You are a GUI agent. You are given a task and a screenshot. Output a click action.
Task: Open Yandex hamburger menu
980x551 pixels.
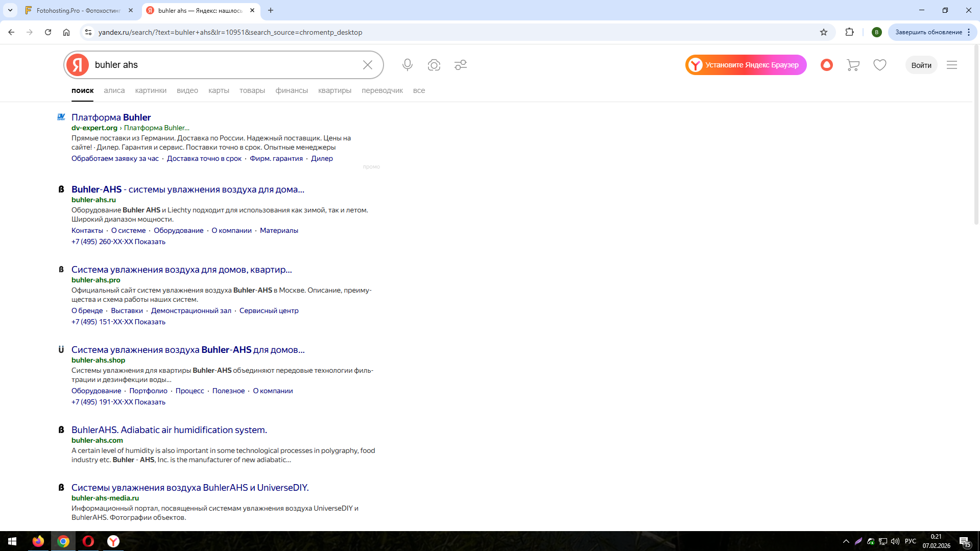(x=952, y=65)
